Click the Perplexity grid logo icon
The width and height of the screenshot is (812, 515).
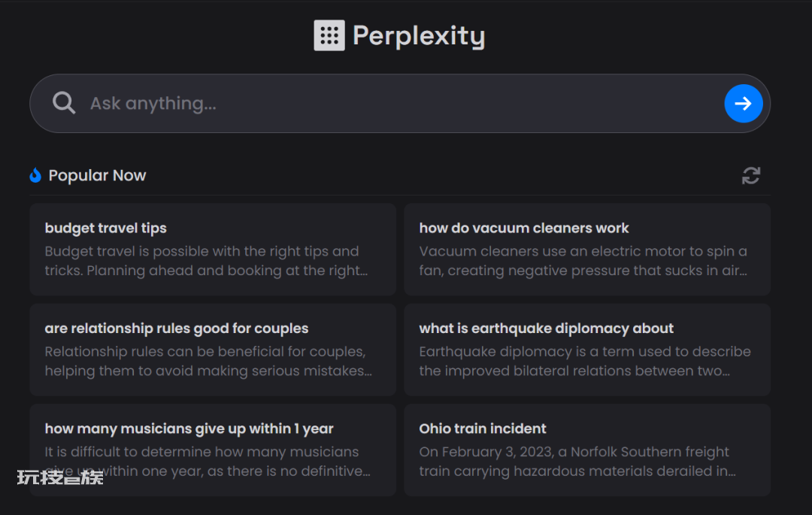[329, 35]
